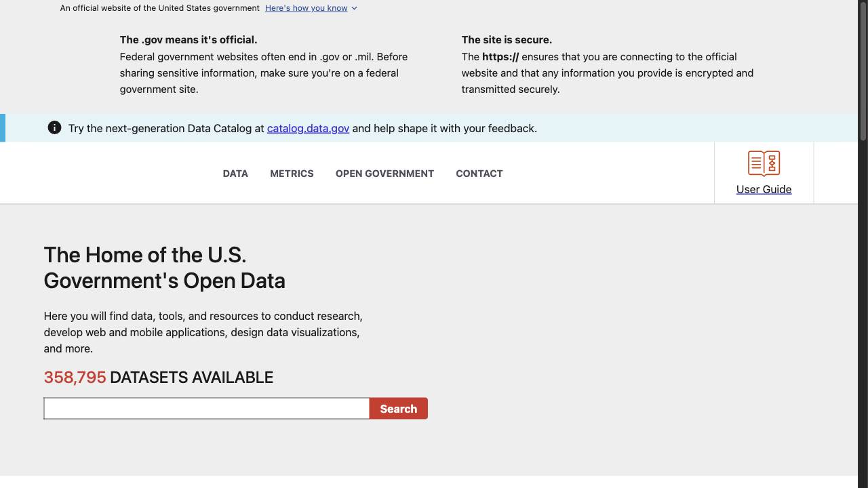This screenshot has height=488, width=868.
Task: Click the "Here's how you know" link
Action: [306, 8]
